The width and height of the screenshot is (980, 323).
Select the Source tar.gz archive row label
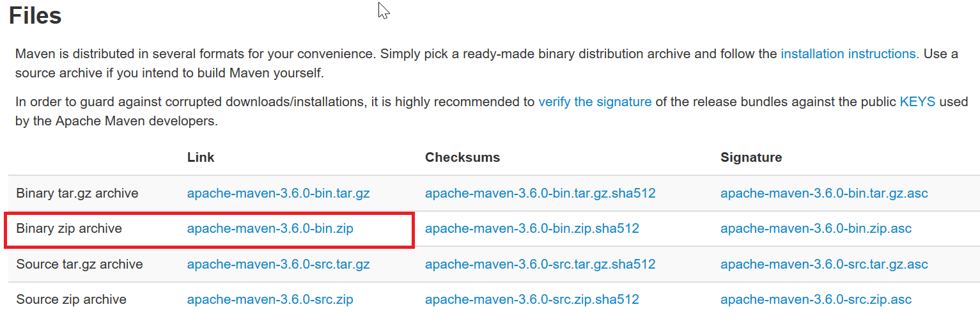coord(79,264)
